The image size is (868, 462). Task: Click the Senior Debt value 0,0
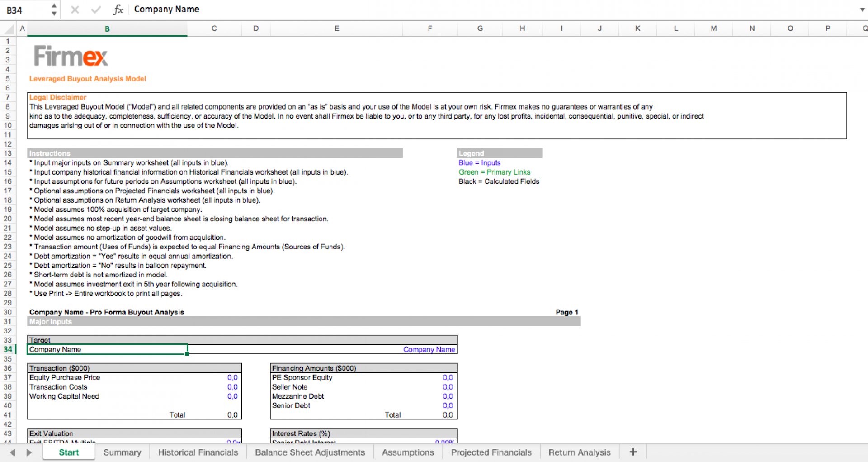448,405
